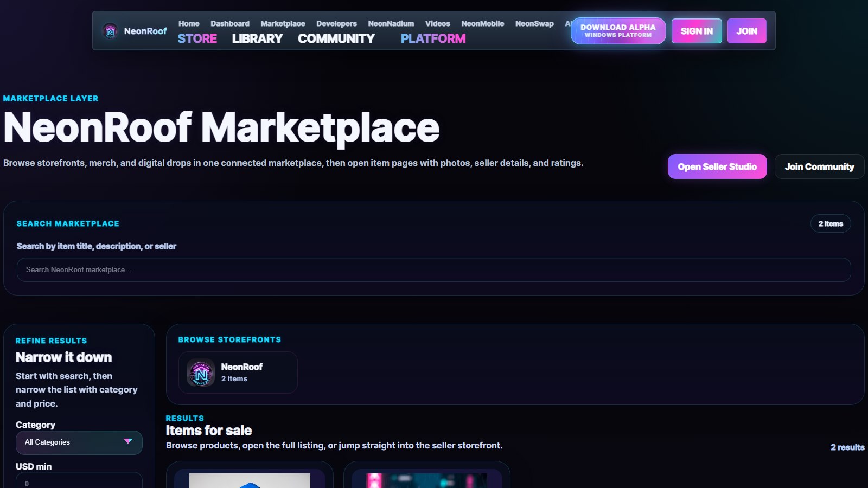The image size is (868, 488).
Task: Go to Dashboard in top navigation
Action: click(230, 24)
